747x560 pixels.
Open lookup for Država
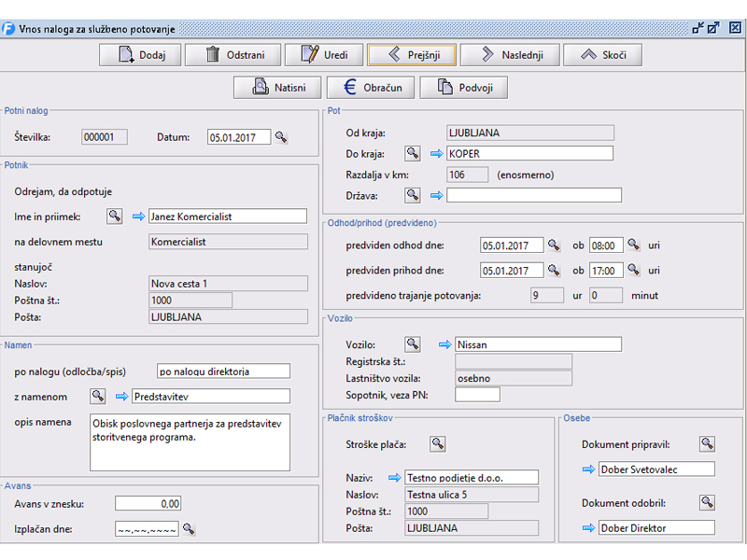point(413,195)
